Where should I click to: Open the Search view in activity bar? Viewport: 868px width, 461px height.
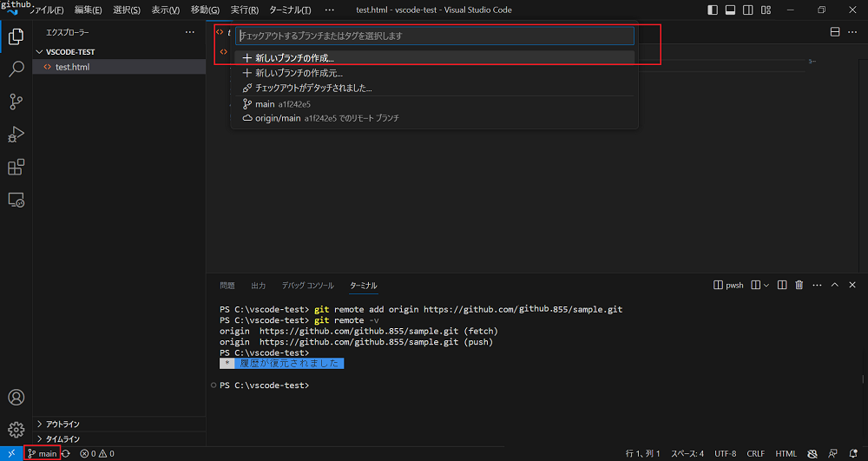16,69
